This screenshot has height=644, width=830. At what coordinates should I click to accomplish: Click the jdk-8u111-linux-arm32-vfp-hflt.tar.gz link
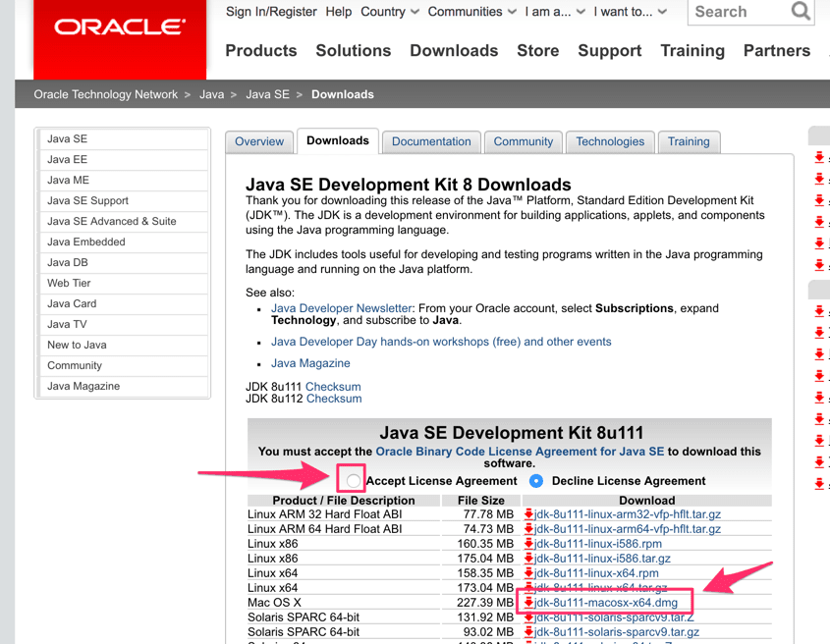click(628, 513)
